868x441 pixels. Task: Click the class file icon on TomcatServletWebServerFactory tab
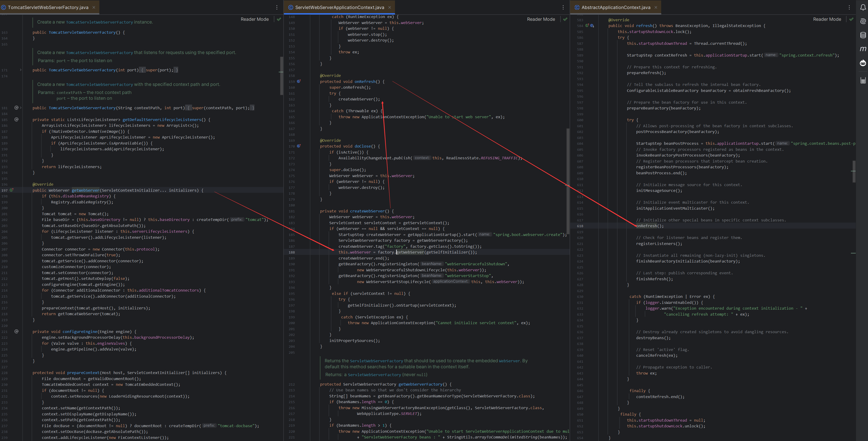[x=4, y=7]
